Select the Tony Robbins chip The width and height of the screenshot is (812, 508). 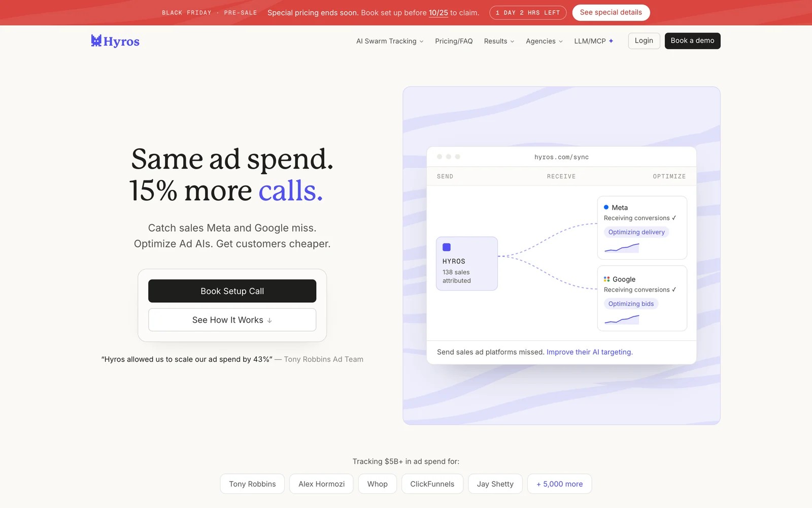252,484
